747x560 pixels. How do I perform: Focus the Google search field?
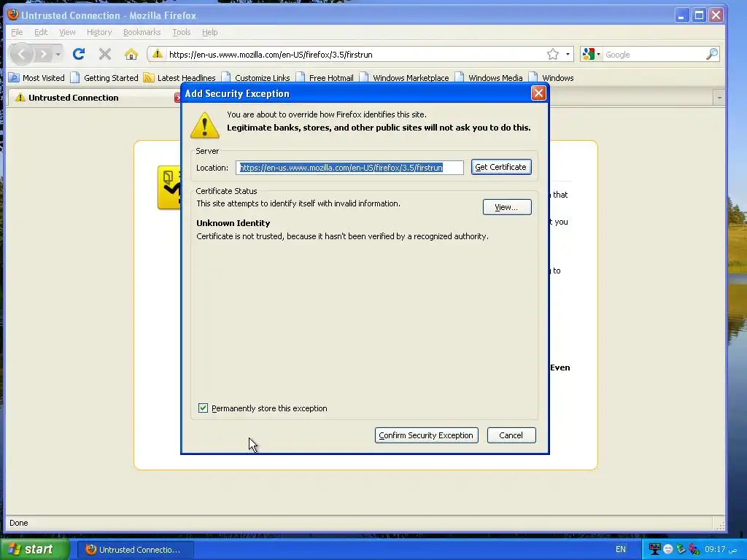click(654, 54)
